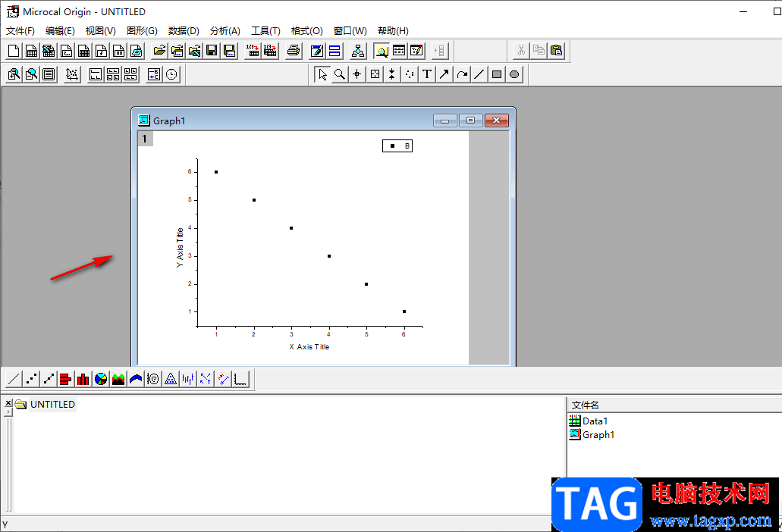
Task: Click the Open project folder icon
Action: tap(159, 51)
